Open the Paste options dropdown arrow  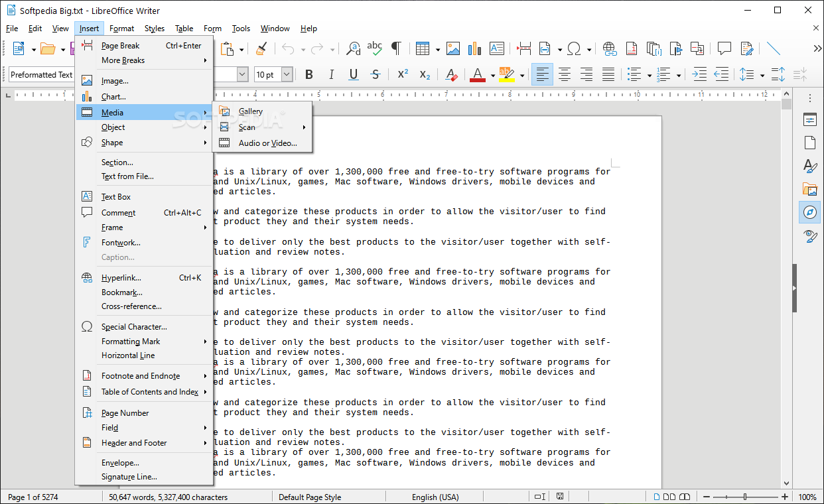[x=241, y=49]
